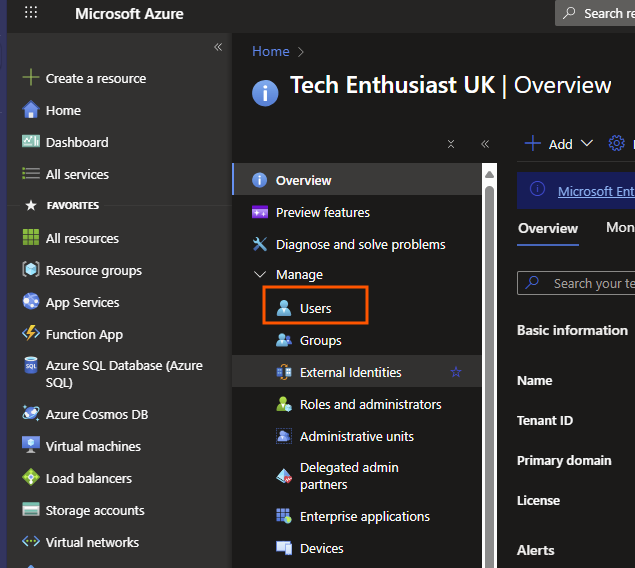Click the settings gear icon in toolbar
Screen dimensions: 635x568
click(x=616, y=143)
